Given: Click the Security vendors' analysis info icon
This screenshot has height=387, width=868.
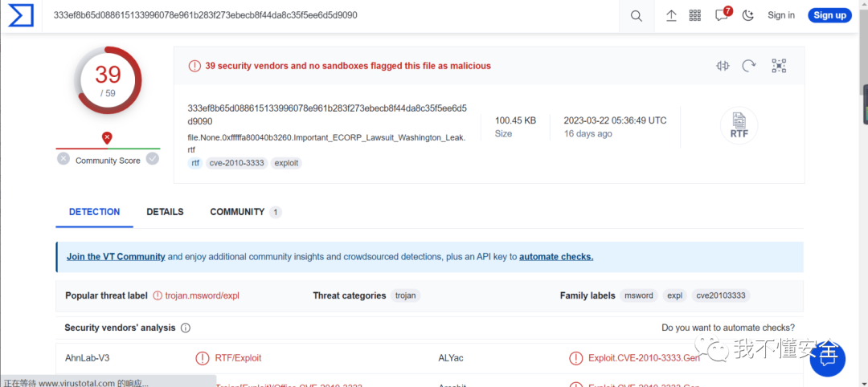Looking at the screenshot, I should click(186, 328).
